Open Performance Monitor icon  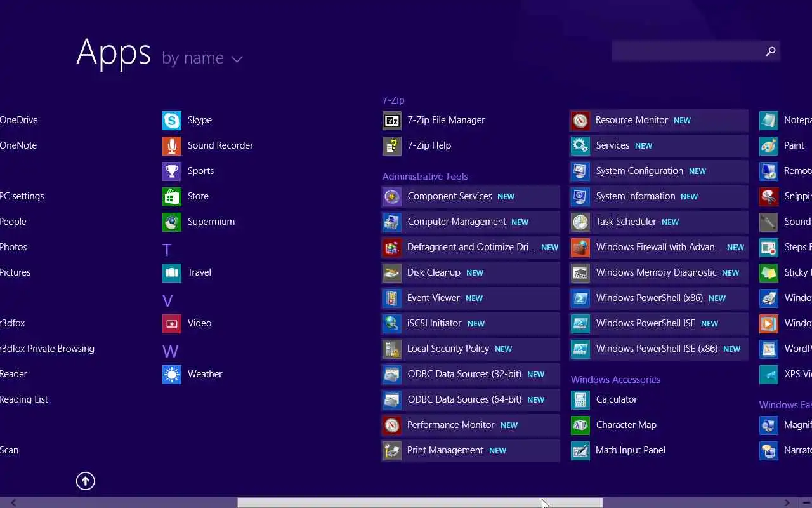tap(392, 425)
